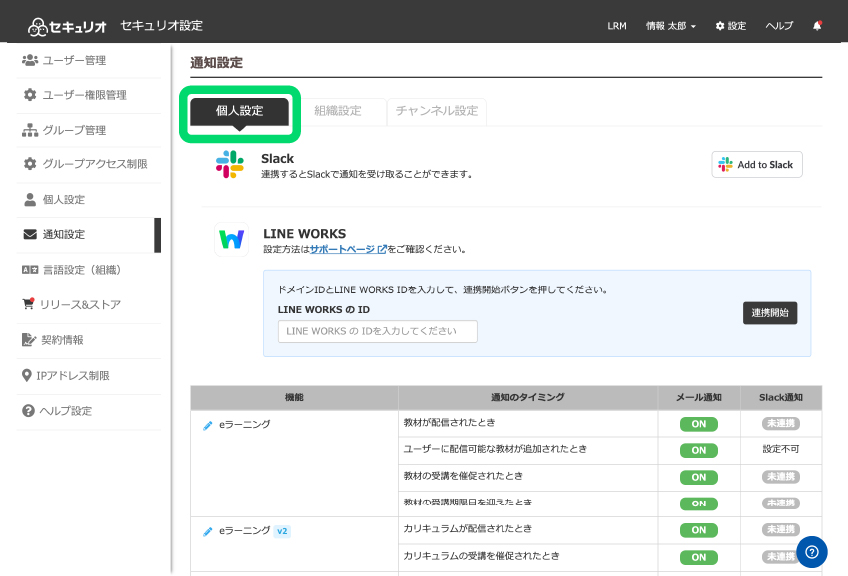This screenshot has width=848, height=576.
Task: Click the セキュリオ logo in header
Action: [68, 25]
